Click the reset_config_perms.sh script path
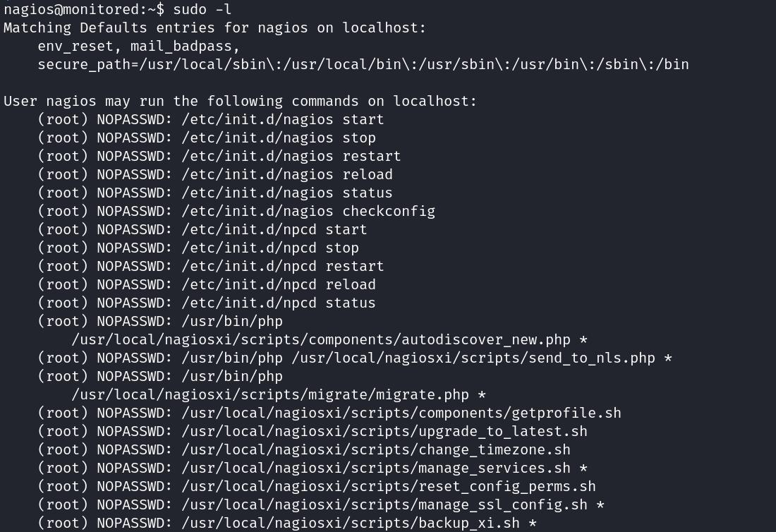 click(388, 486)
